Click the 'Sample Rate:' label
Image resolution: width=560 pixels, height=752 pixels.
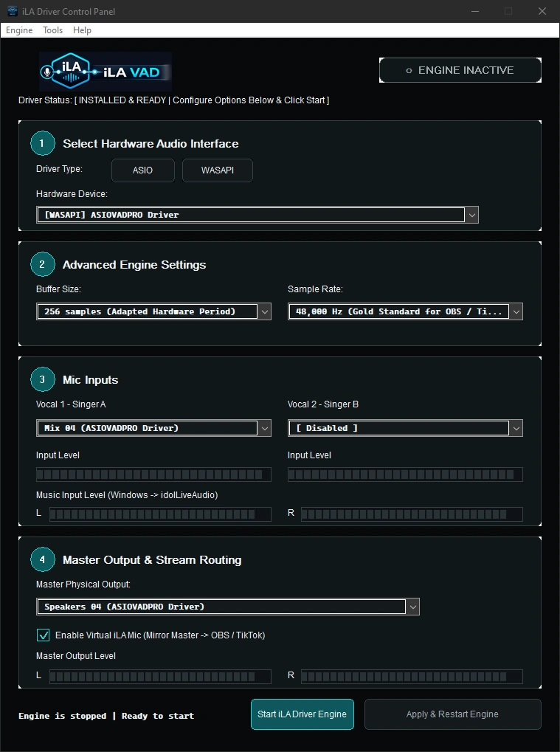click(x=316, y=289)
